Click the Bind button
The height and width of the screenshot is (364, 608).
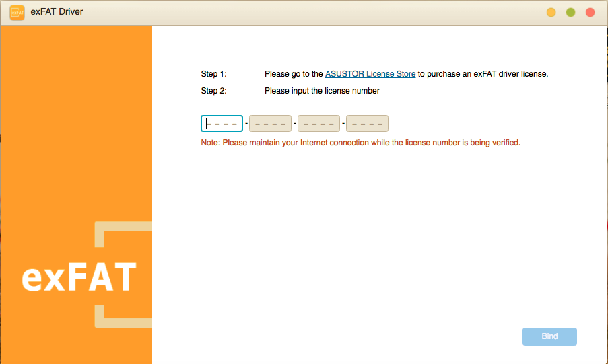point(549,336)
